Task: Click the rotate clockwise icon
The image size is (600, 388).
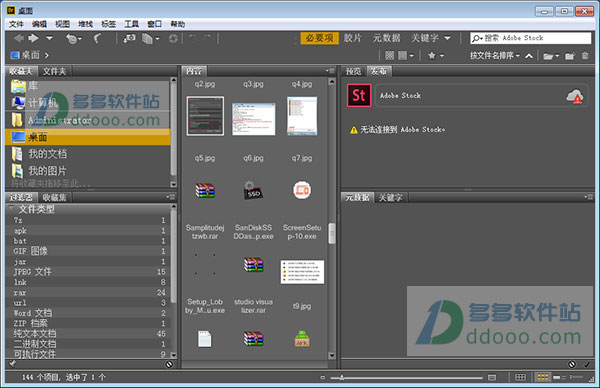Action: 207,37
